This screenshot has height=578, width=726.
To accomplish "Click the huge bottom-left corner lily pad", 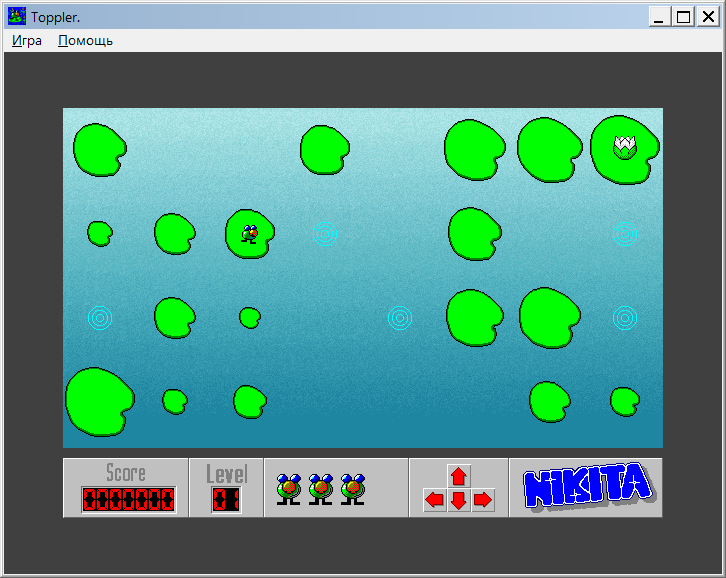I will point(100,402).
